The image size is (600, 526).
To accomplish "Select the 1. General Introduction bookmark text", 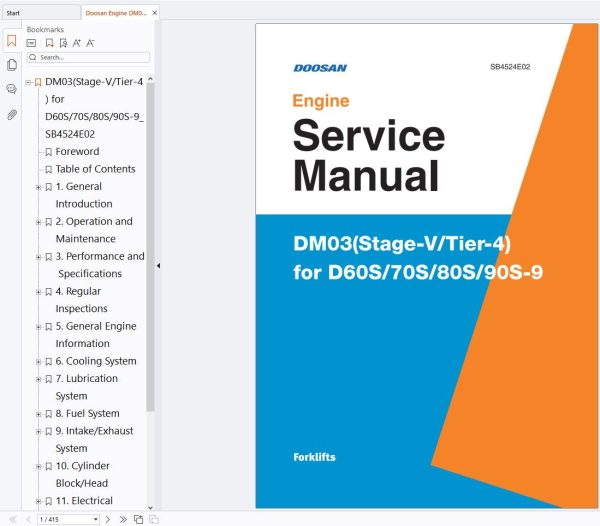I will (x=84, y=195).
